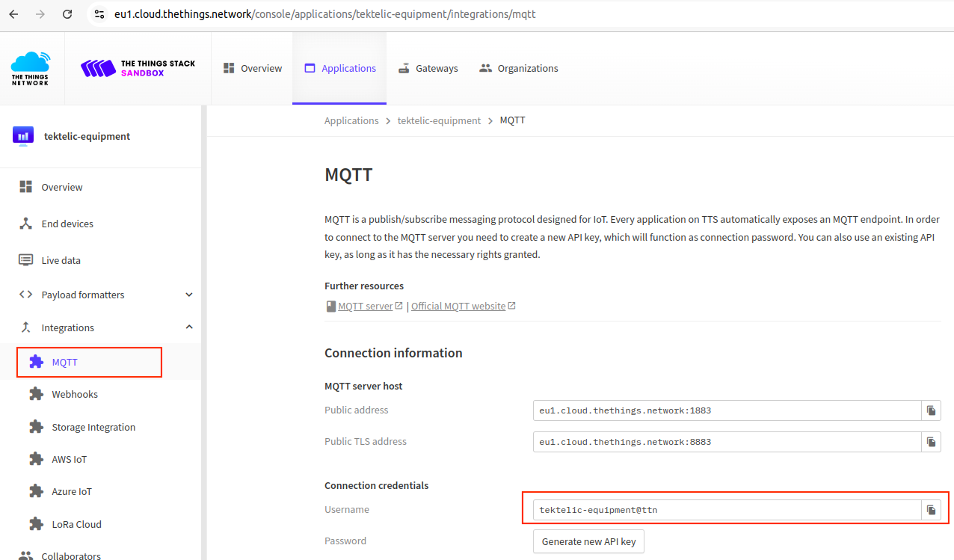Switch to the Gateways tab
The image size is (954, 560).
tap(428, 68)
